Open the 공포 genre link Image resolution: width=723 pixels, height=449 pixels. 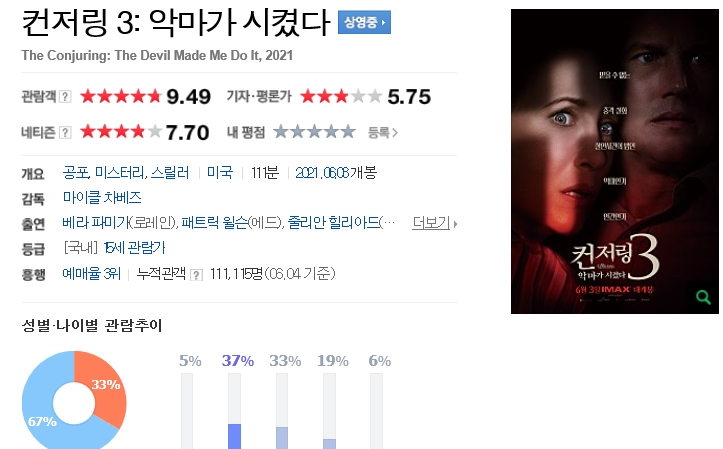[76, 172]
